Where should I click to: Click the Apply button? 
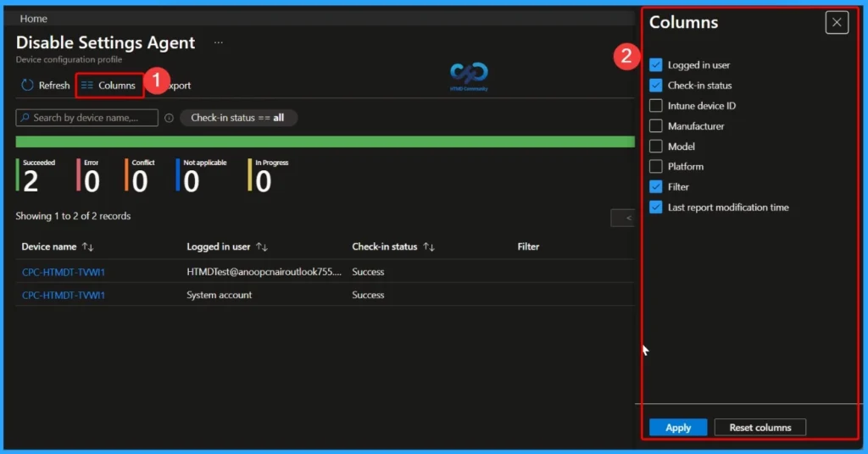pos(677,428)
